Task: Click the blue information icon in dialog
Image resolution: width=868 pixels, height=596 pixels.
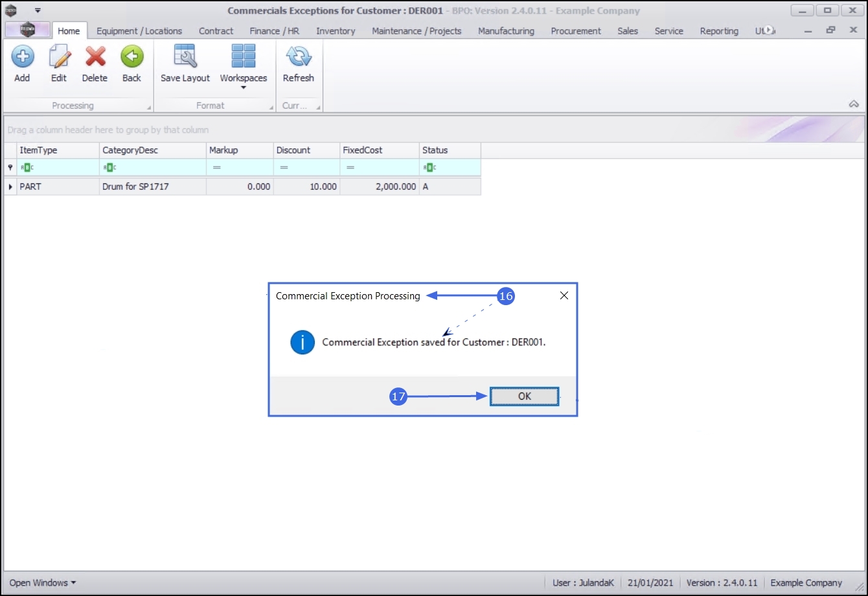Action: pyautogui.click(x=303, y=342)
